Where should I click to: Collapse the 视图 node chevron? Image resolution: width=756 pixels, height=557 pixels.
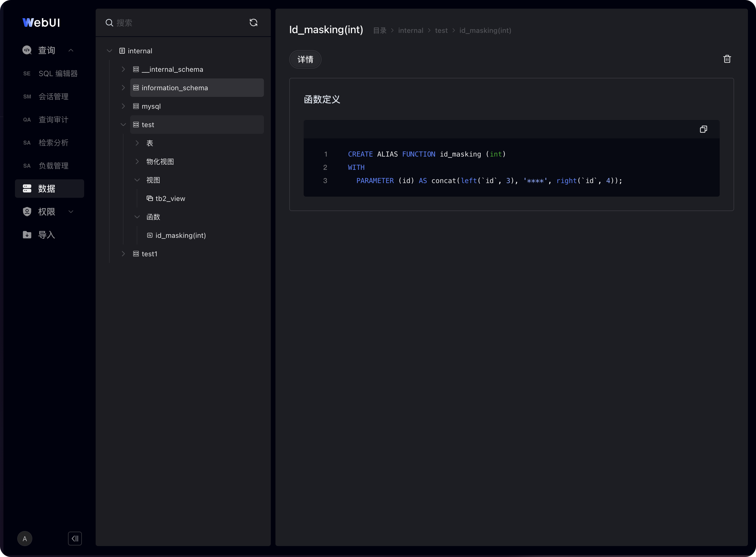click(x=137, y=180)
